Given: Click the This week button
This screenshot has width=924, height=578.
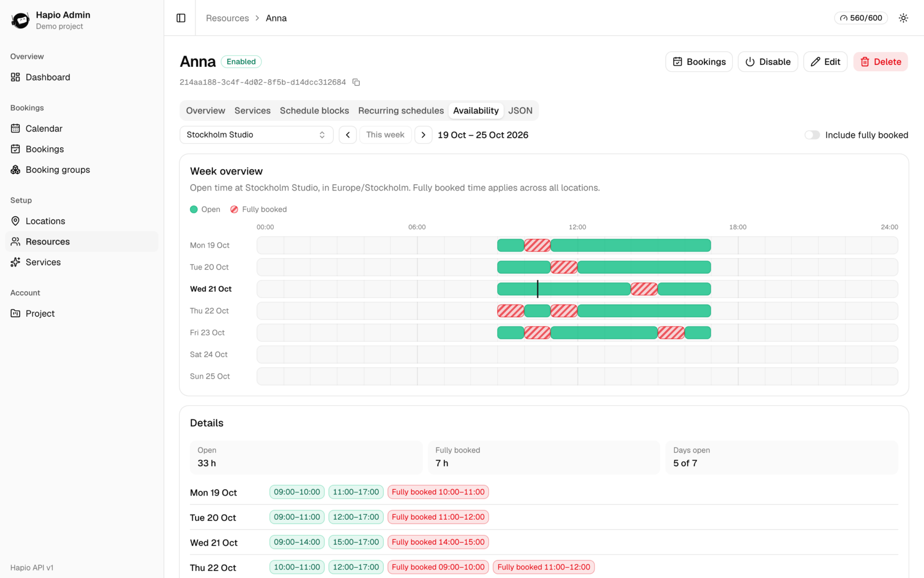Looking at the screenshot, I should point(385,135).
